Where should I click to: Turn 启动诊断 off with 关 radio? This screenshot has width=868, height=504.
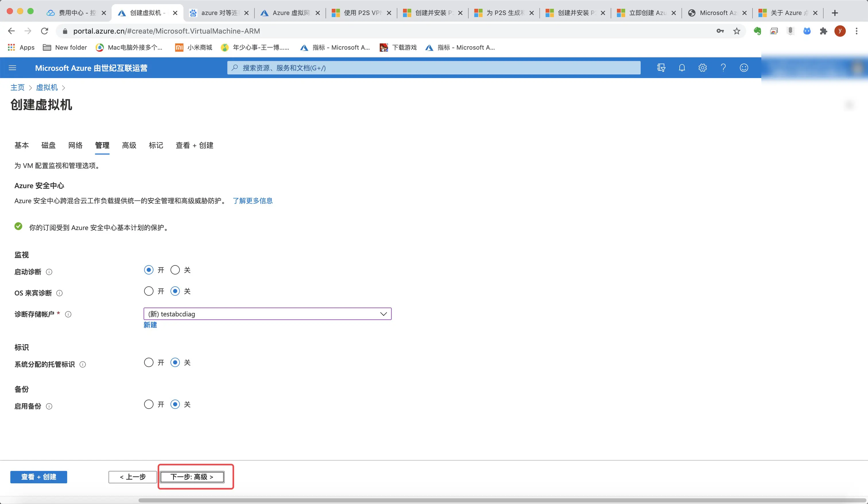pos(175,270)
